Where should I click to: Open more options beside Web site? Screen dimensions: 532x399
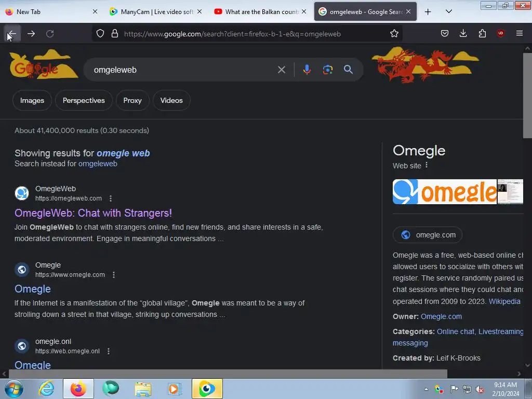pos(427,165)
